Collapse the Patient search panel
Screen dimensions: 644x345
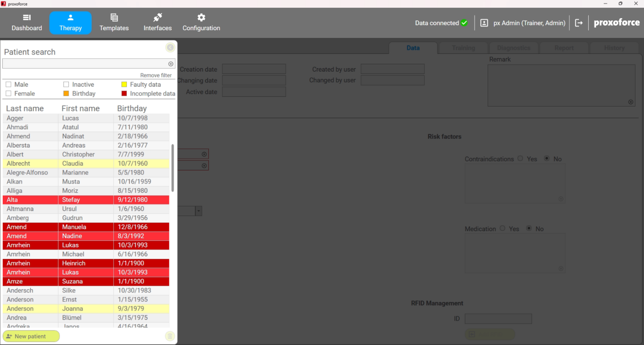pos(170,48)
